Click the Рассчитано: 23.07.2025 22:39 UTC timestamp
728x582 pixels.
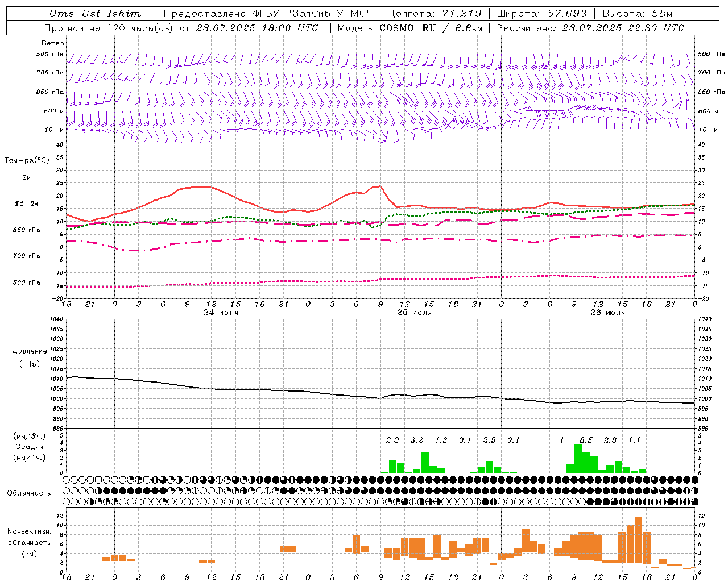tap(590, 28)
